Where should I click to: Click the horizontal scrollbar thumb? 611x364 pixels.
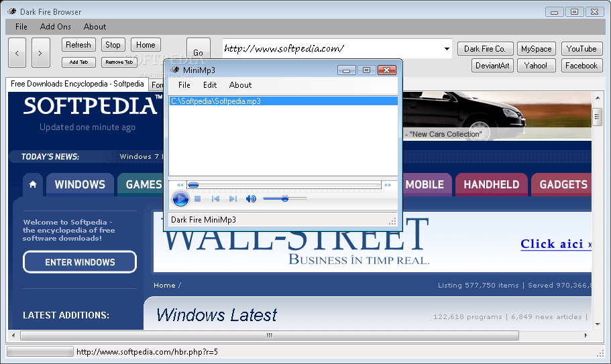click(x=269, y=335)
